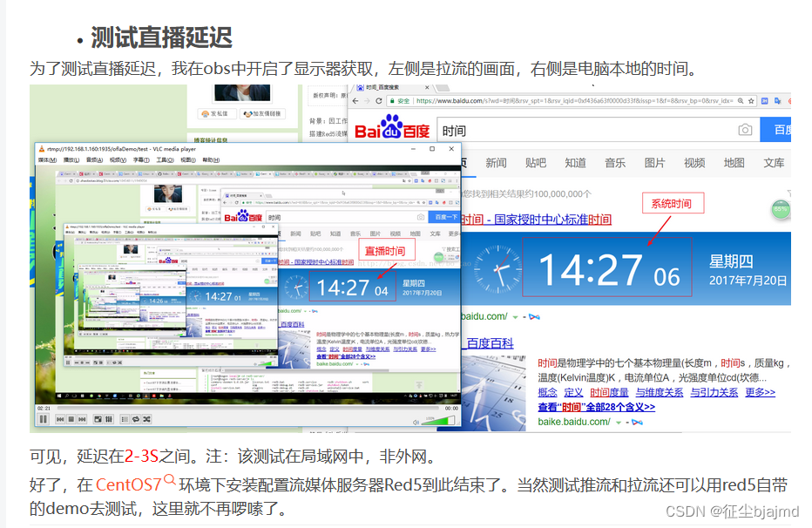Click the snapshot icon after baidu.com/
This screenshot has height=528, width=812.
(534, 317)
